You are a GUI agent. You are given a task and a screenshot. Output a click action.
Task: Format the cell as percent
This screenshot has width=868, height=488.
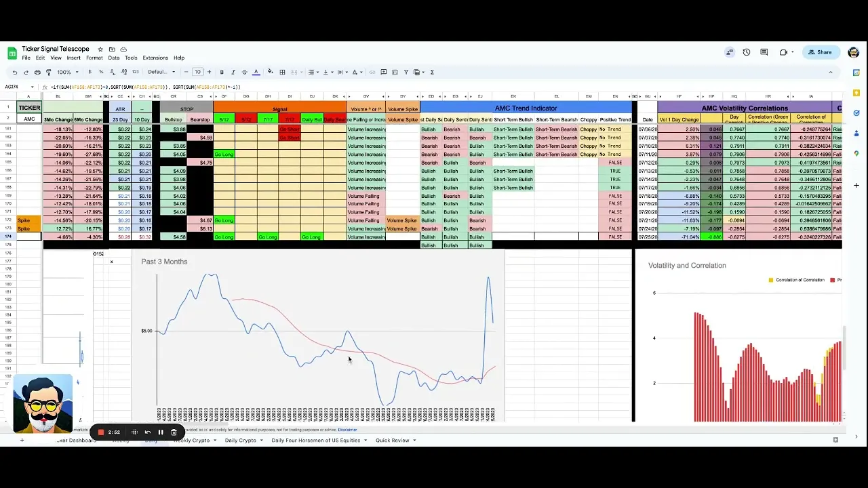click(x=101, y=72)
